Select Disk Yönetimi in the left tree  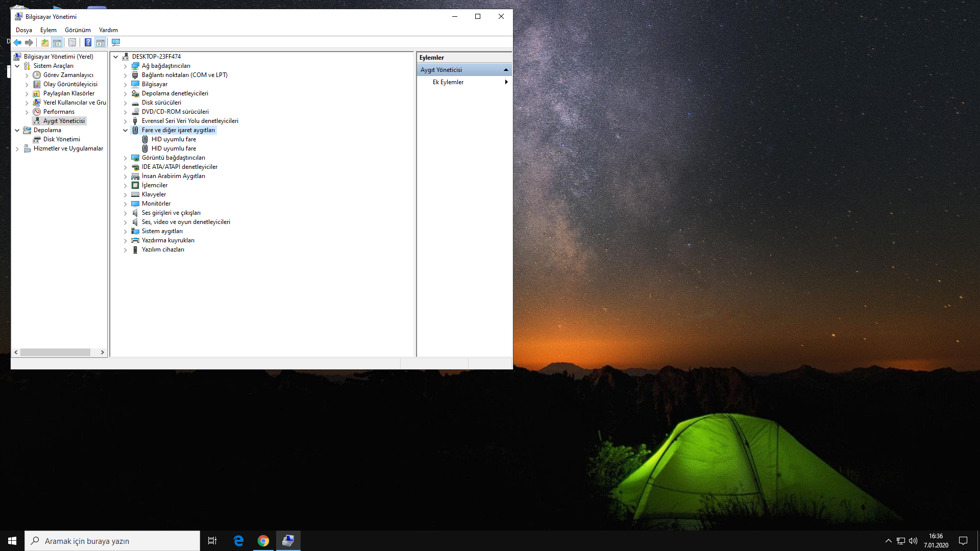click(61, 139)
